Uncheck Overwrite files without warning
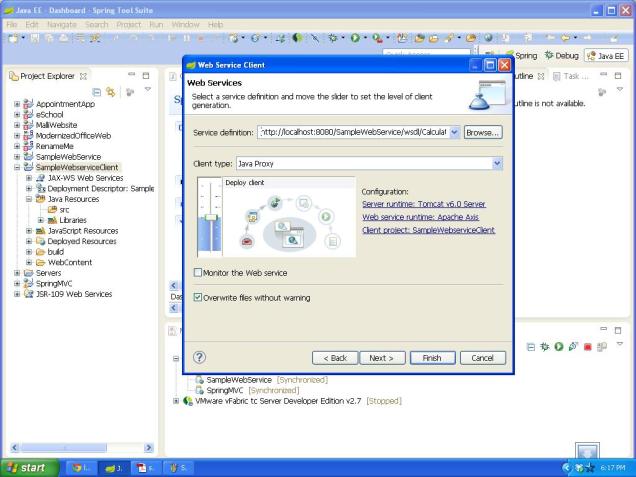 coord(198,297)
